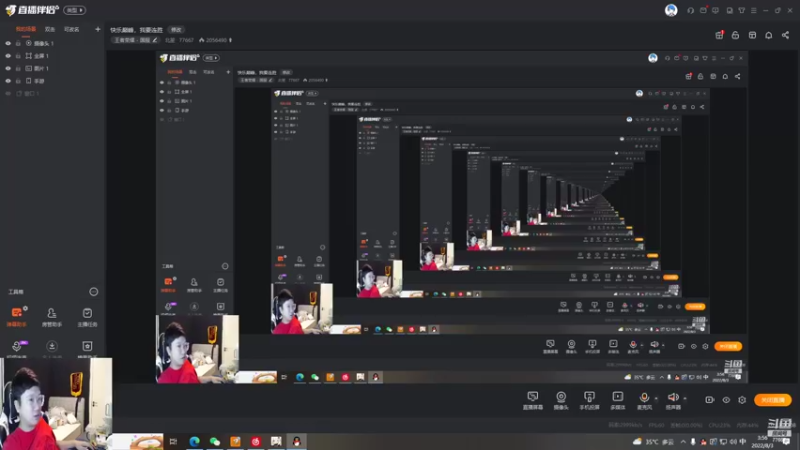Open notifications bell in outermost top-right row
The image size is (800, 450).
768,35
